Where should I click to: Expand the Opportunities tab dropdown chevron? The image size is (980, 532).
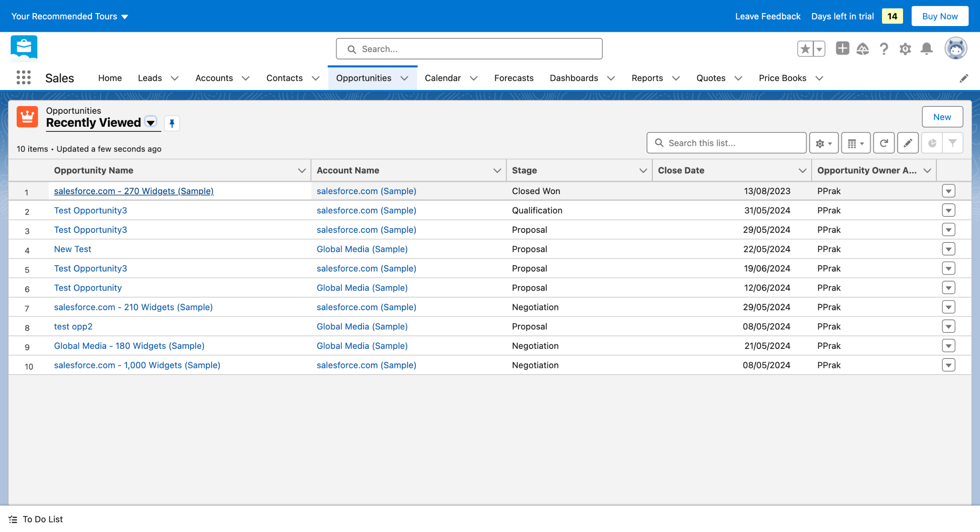click(x=404, y=78)
